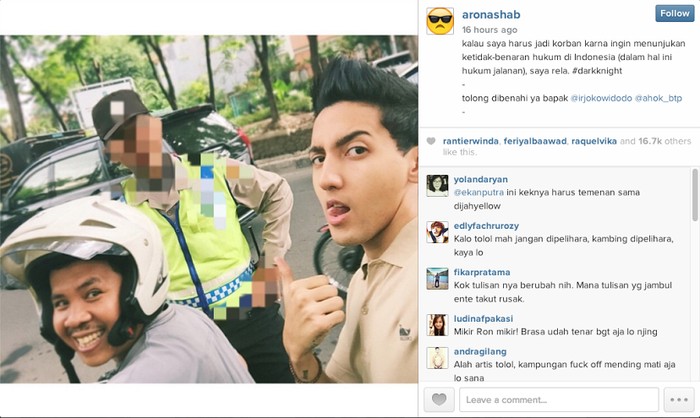Open rantierwinda's profile from likes
700x418 pixels.
coord(471,141)
